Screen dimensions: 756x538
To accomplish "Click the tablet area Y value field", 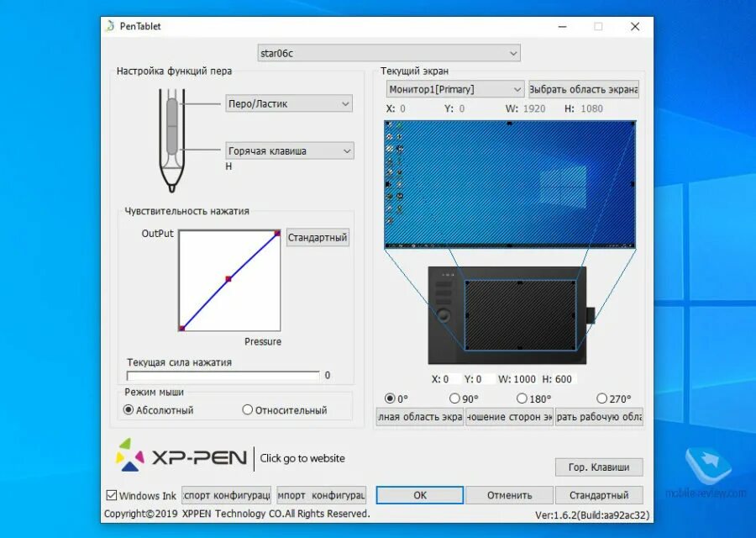I will tap(485, 379).
